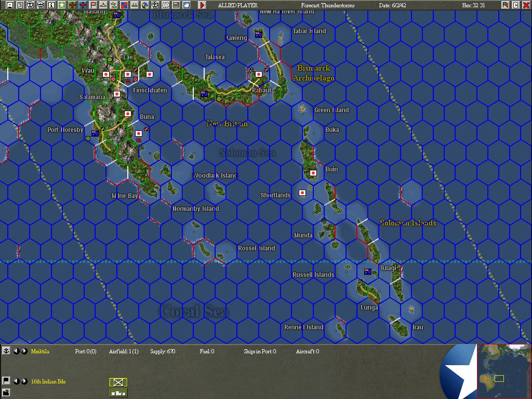This screenshot has width=532, height=399.
Task: Click the 'Hex: 32 31' coordinate text
Action: coord(474,5)
